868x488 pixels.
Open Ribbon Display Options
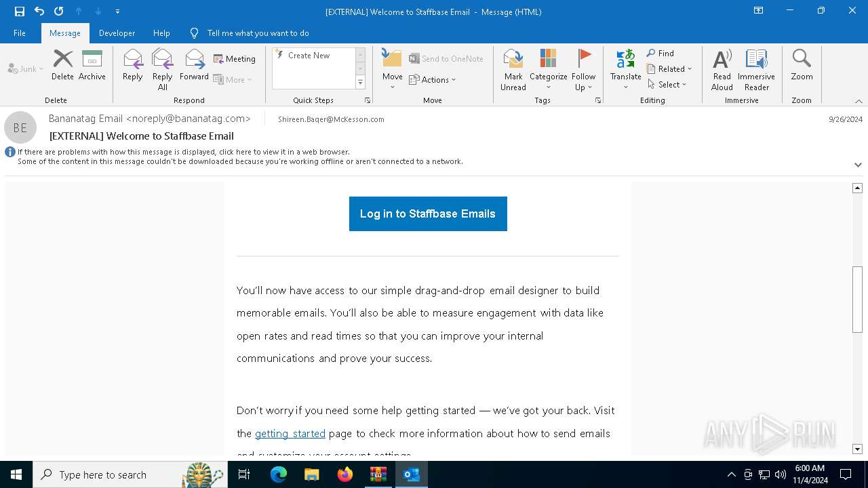coord(758,11)
